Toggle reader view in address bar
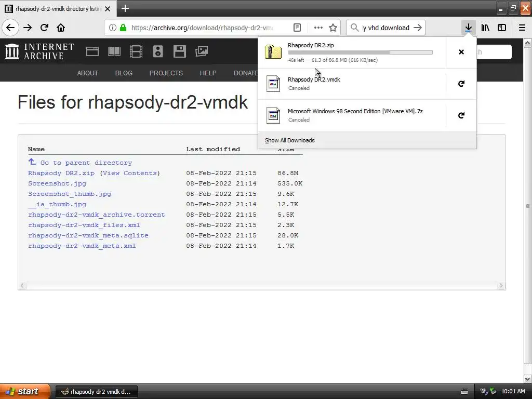532x399 pixels. point(297,28)
